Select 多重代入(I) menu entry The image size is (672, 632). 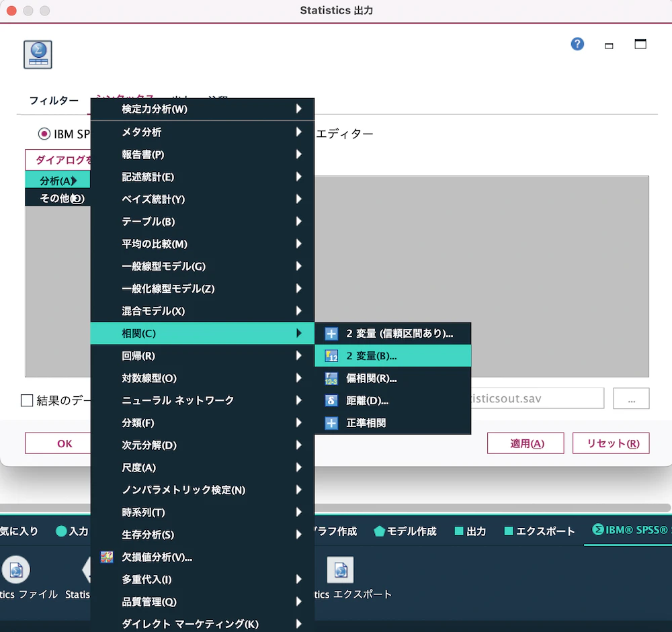pyautogui.click(x=202, y=580)
